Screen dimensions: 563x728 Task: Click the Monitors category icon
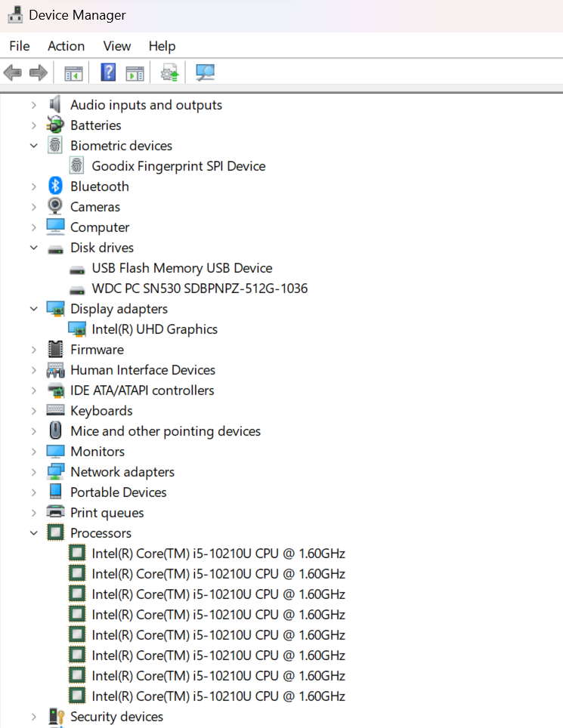(55, 452)
